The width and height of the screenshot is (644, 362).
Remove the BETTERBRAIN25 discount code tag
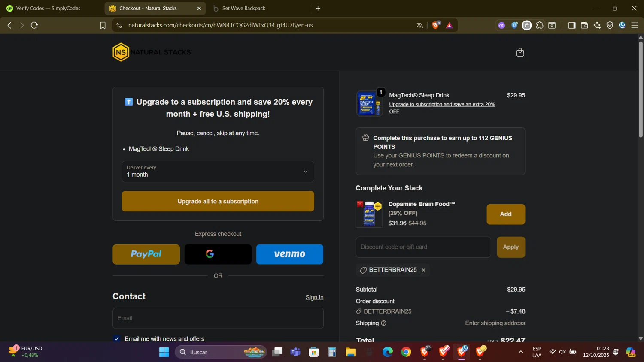pyautogui.click(x=423, y=270)
